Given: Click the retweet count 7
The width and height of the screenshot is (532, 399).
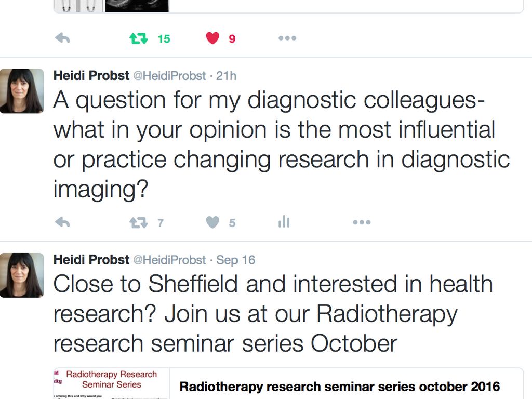Looking at the screenshot, I should coord(161,223).
